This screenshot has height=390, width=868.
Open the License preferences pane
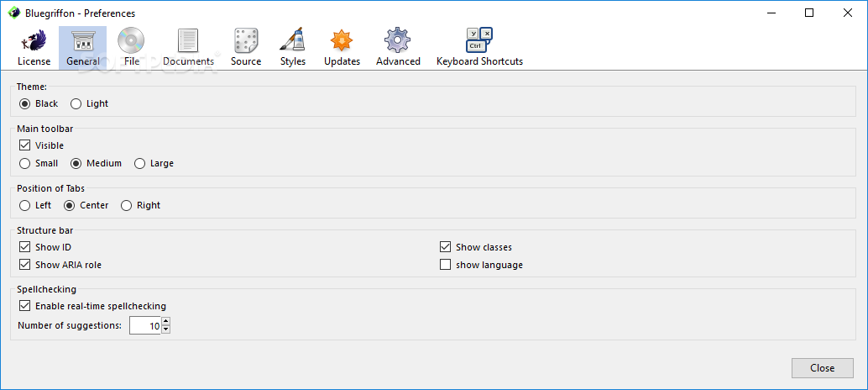tap(34, 48)
